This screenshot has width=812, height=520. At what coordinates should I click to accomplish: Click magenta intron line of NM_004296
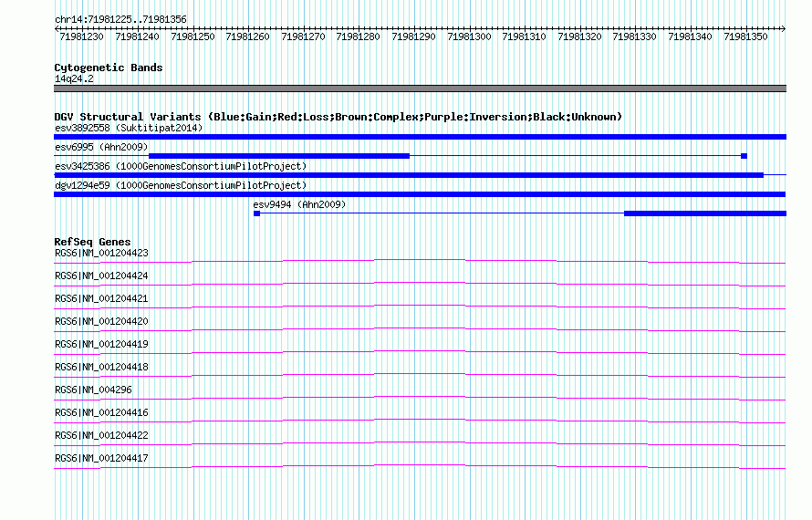point(420,397)
